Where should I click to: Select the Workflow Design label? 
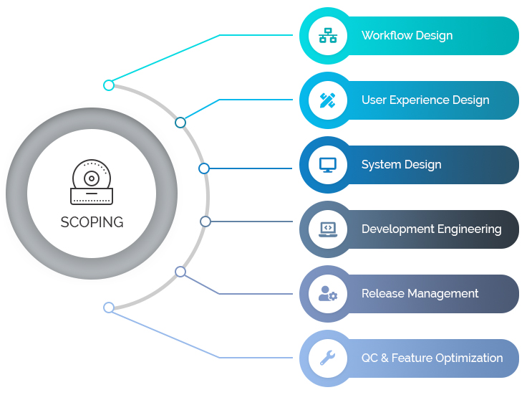click(x=407, y=36)
